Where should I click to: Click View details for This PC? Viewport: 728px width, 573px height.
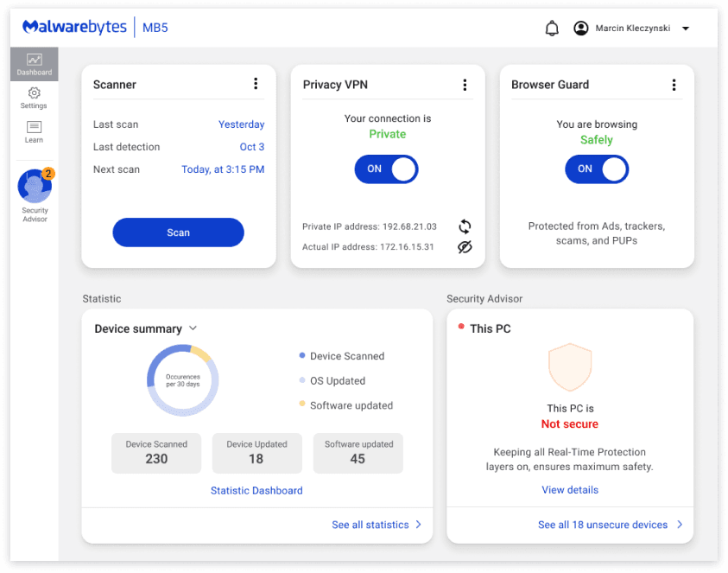click(x=570, y=490)
